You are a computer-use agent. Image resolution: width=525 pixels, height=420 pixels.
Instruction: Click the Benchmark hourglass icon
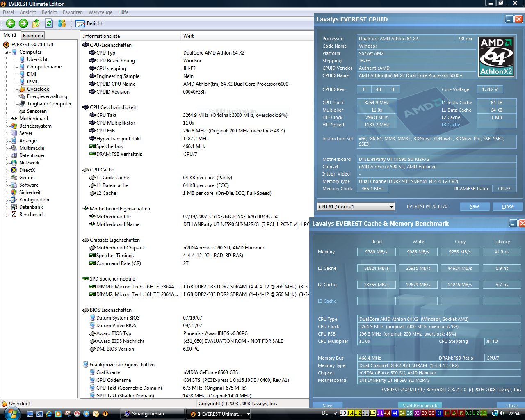tap(14, 215)
